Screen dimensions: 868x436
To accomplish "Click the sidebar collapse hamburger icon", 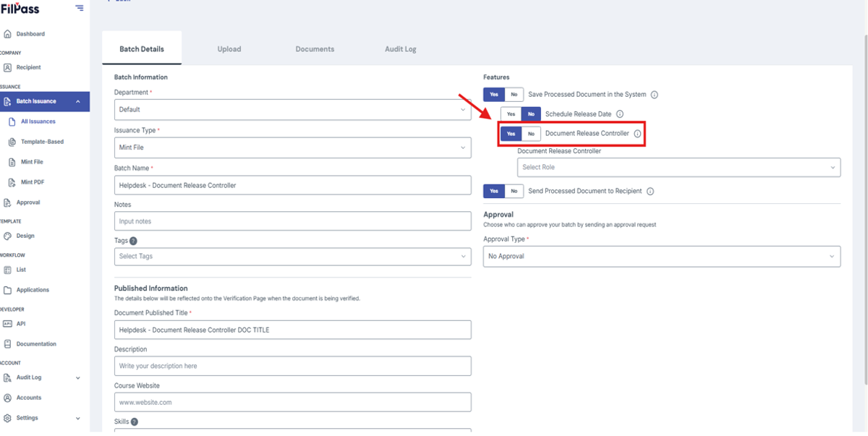I will tap(79, 9).
